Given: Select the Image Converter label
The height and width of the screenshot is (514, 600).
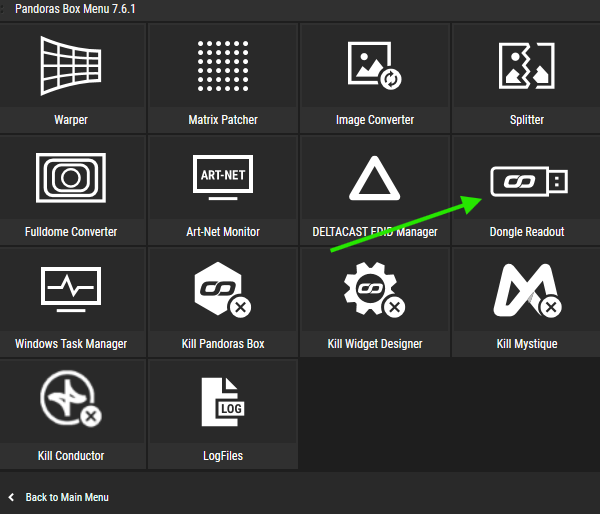Looking at the screenshot, I should [x=375, y=120].
